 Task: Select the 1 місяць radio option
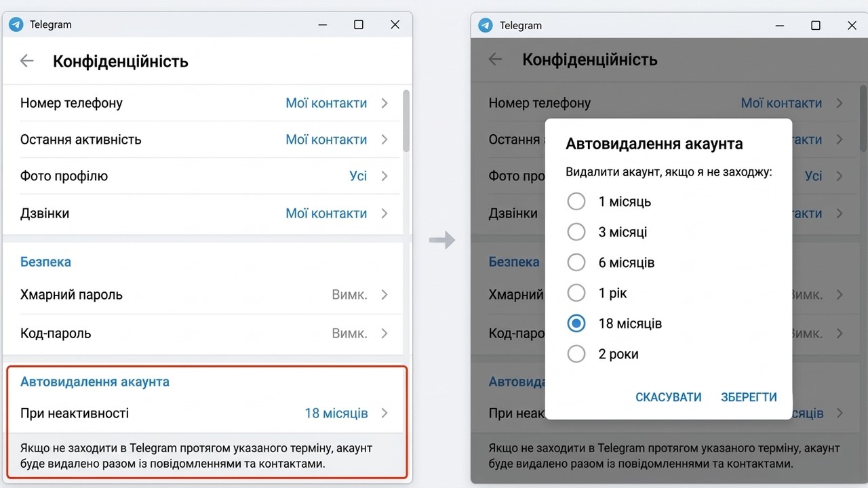click(576, 201)
